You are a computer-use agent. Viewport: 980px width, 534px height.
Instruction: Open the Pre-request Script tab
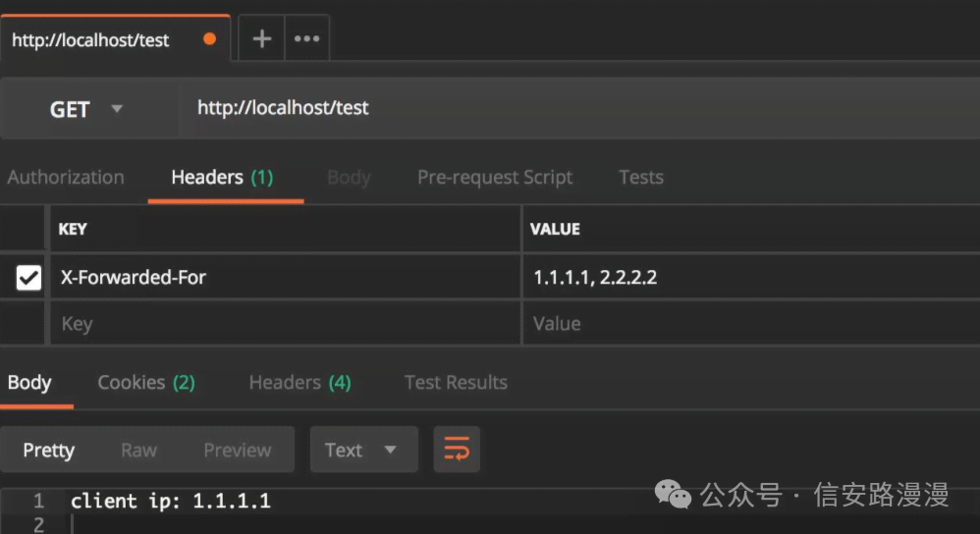pyautogui.click(x=494, y=178)
